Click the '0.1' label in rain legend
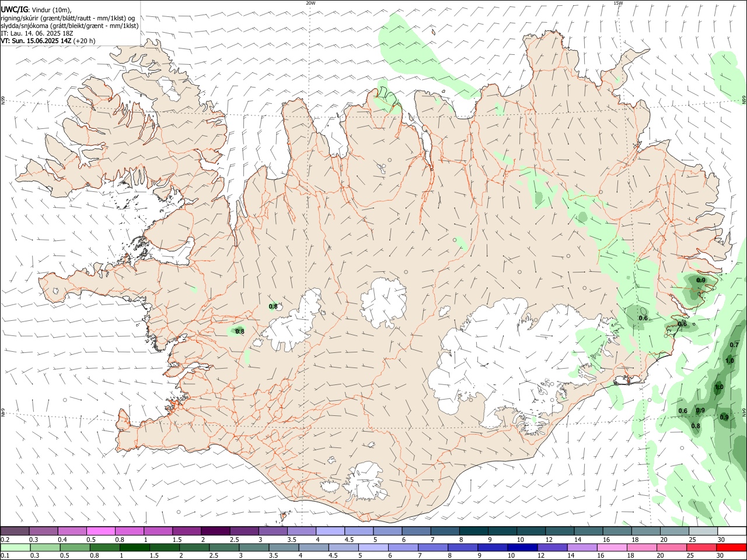The height and width of the screenshot is (560, 747). tap(5, 556)
